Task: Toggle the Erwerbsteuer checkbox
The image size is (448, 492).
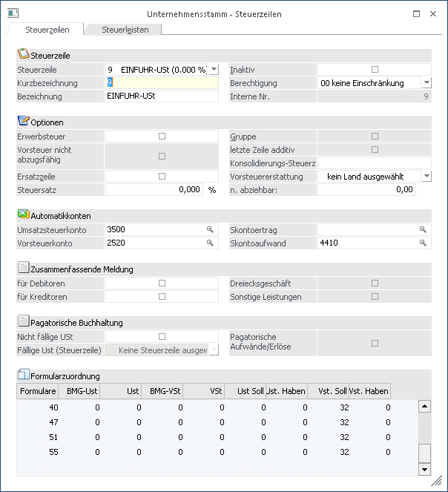Action: pos(162,137)
